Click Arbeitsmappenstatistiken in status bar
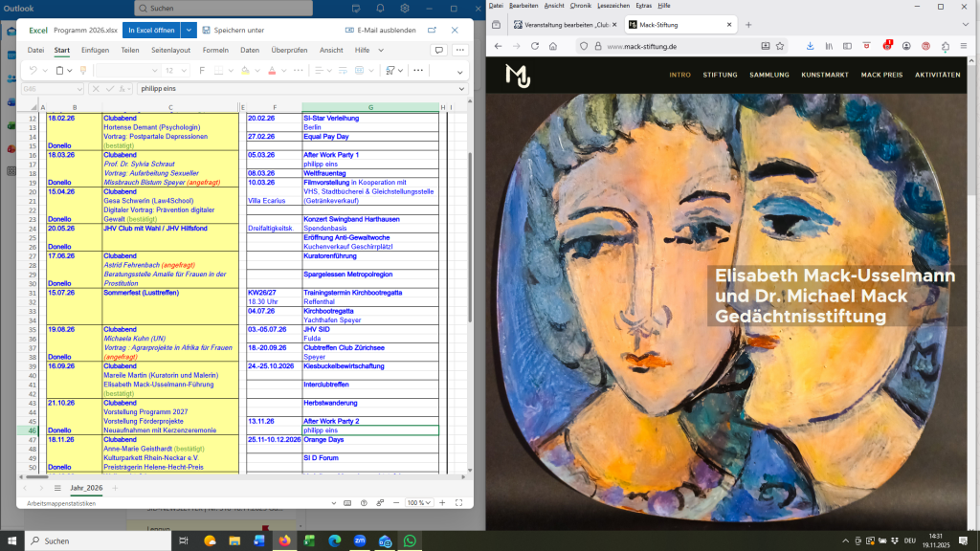 click(x=61, y=503)
